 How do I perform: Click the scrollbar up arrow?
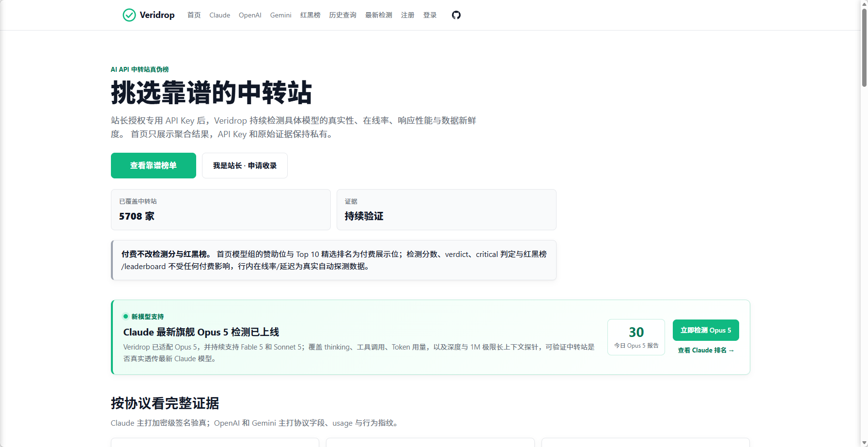(x=864, y=3)
